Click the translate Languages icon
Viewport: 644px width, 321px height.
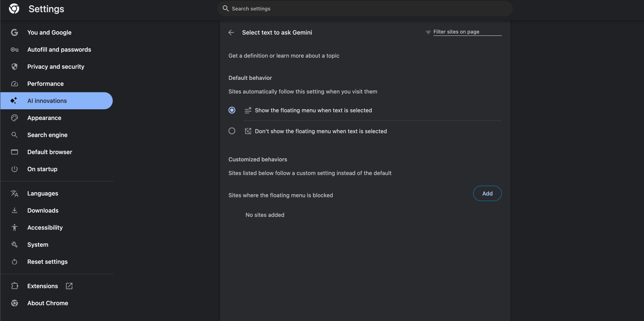(15, 193)
